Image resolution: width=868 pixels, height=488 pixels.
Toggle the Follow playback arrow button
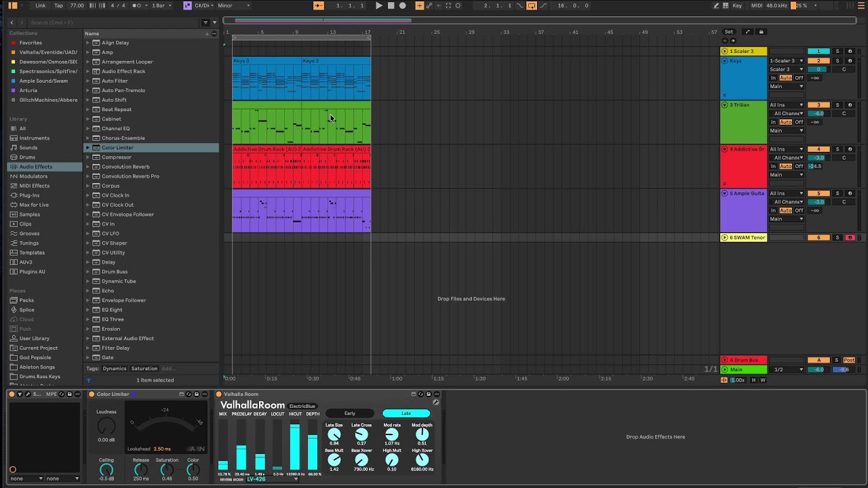(319, 5)
